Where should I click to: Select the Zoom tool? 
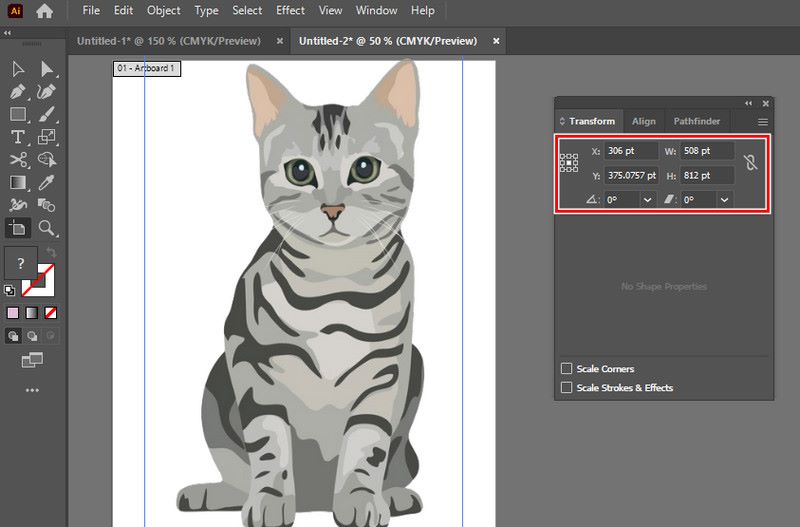[47, 228]
